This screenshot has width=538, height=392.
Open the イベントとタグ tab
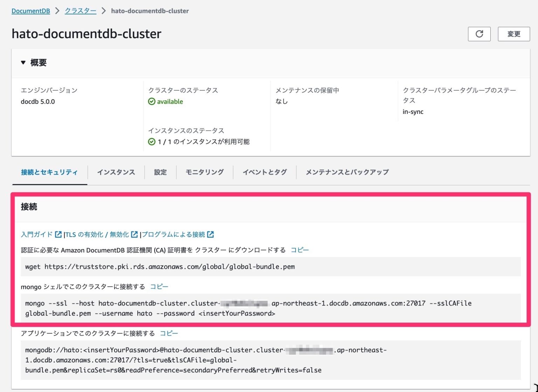coord(265,172)
